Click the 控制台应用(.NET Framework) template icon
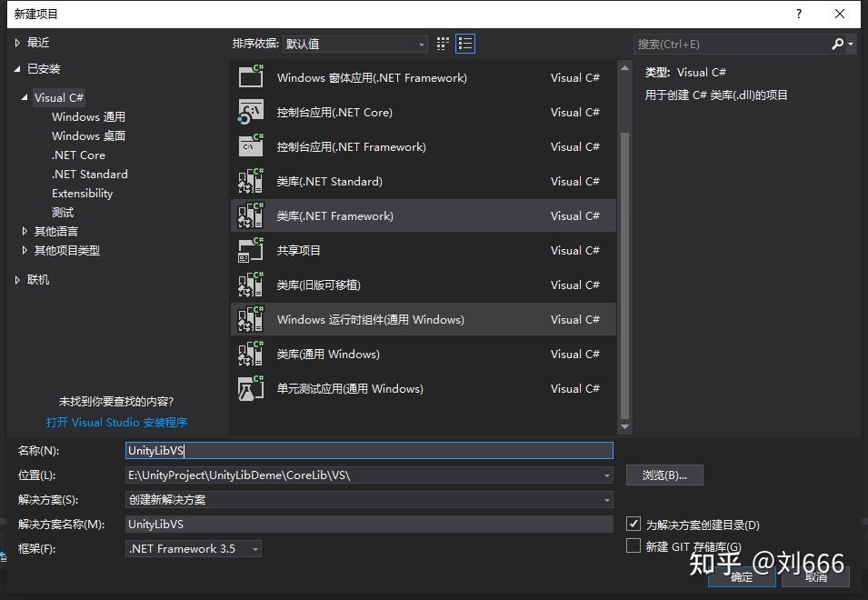This screenshot has height=600, width=868. 251,145
